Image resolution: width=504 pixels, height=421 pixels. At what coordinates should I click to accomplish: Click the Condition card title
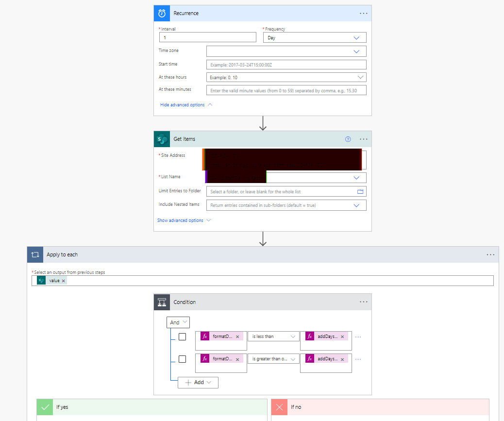coord(185,302)
